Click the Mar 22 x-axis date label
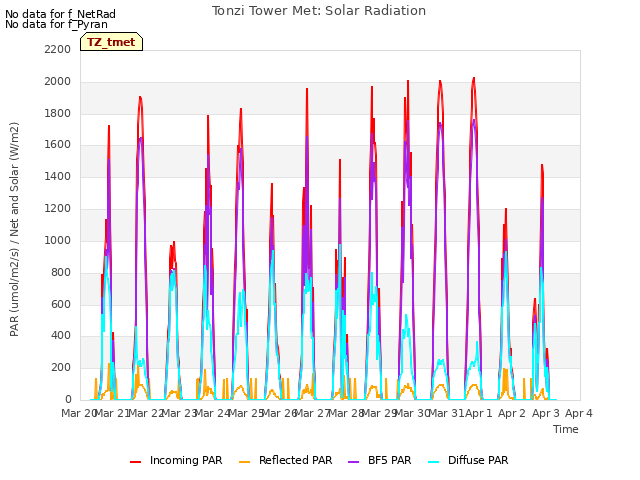Image resolution: width=640 pixels, height=480 pixels. pyautogui.click(x=146, y=413)
